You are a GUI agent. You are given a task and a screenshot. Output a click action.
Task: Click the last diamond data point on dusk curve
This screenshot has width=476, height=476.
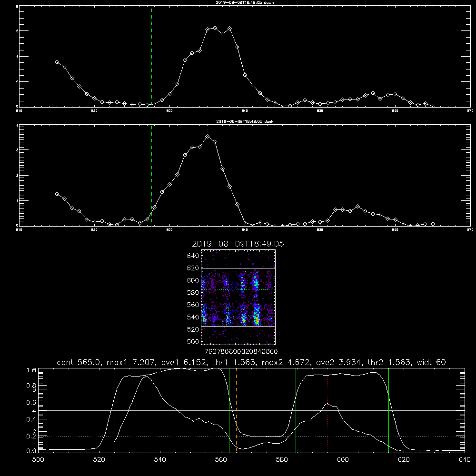(x=433, y=224)
